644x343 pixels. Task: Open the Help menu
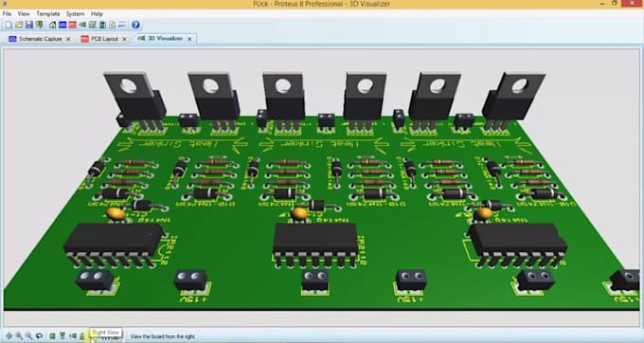coord(97,13)
